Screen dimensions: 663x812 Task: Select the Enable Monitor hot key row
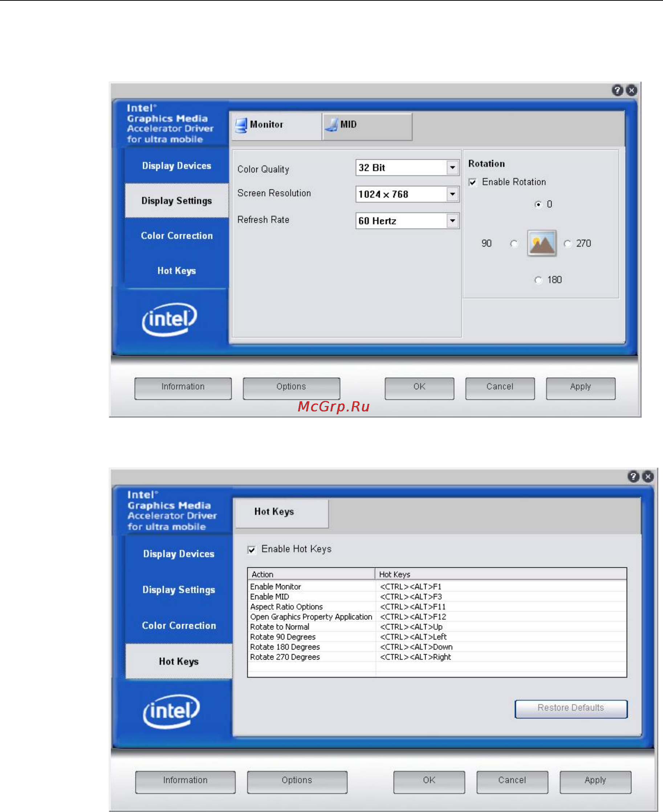click(x=437, y=586)
